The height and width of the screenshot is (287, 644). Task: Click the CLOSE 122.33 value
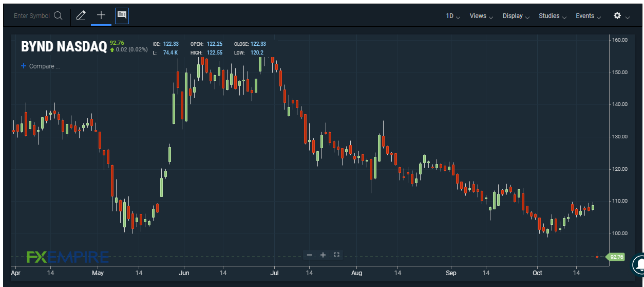[x=258, y=44]
